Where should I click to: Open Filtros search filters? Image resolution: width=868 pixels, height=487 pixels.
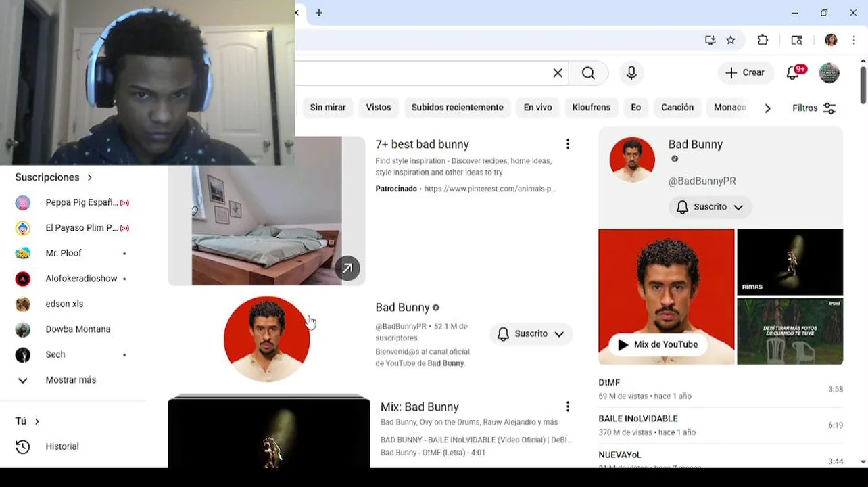[814, 108]
